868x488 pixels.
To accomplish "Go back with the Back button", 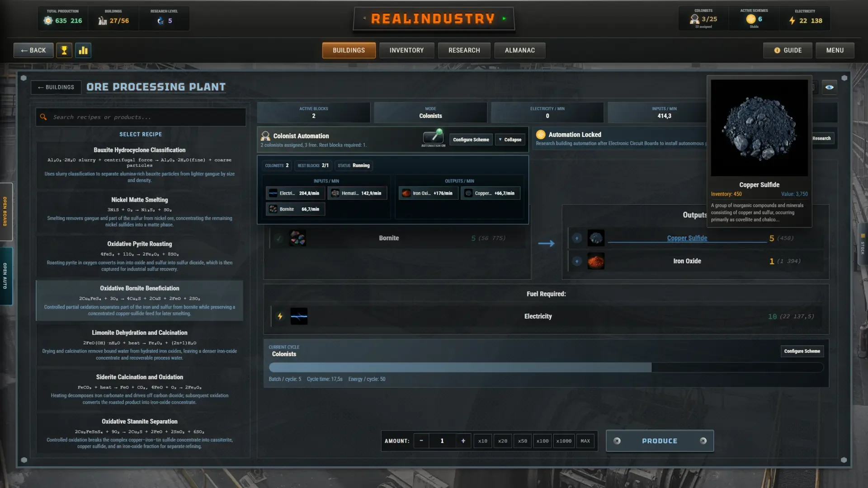I will click(33, 50).
